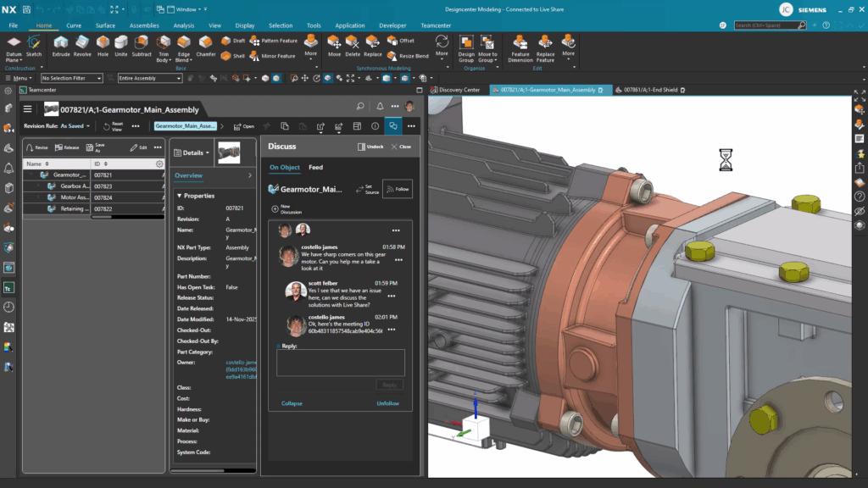
Task: Toggle the Discuss panel chat icon
Action: coord(392,126)
